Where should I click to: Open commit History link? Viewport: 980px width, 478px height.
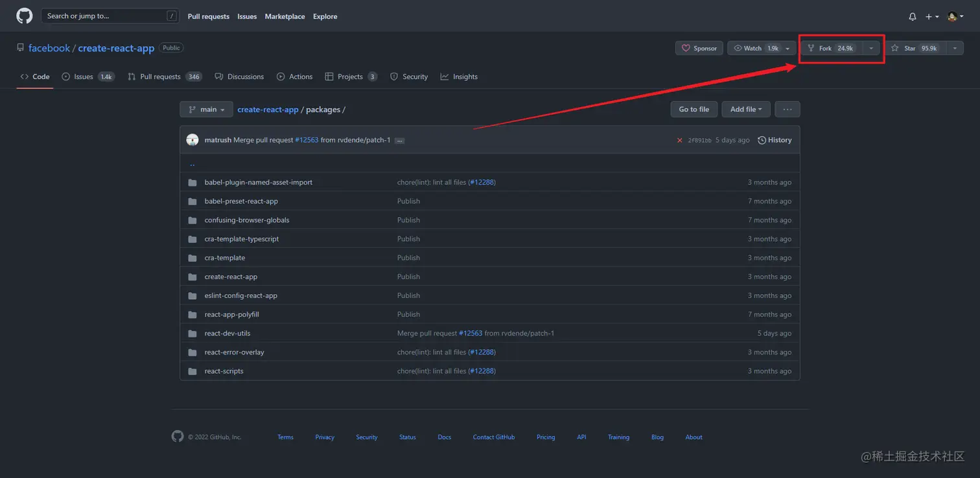[775, 140]
